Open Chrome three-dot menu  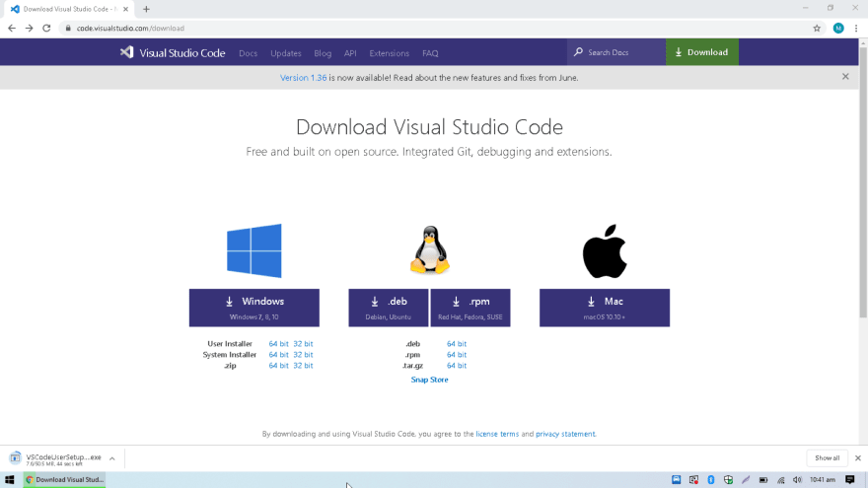click(x=856, y=29)
